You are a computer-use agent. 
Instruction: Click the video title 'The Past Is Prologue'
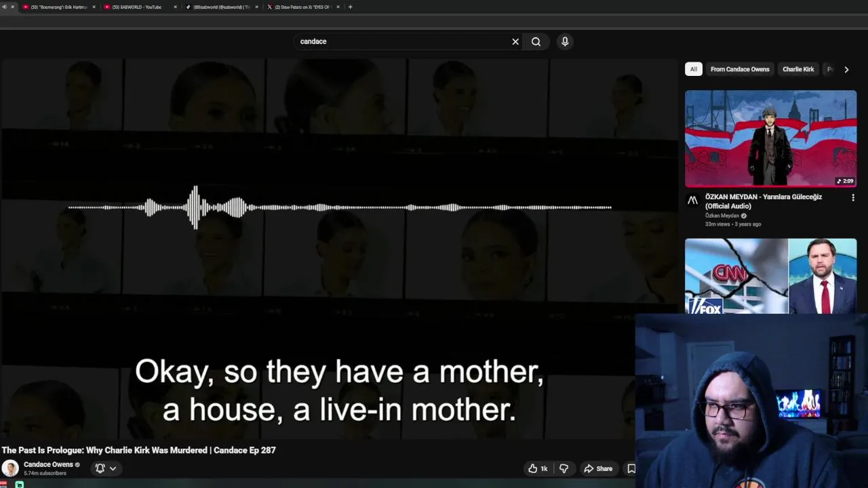pos(139,450)
